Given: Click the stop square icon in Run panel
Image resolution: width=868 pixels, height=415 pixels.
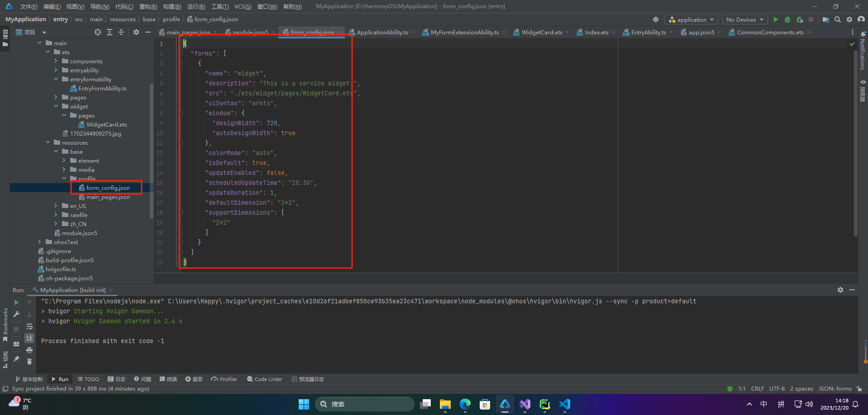Looking at the screenshot, I should (x=16, y=329).
